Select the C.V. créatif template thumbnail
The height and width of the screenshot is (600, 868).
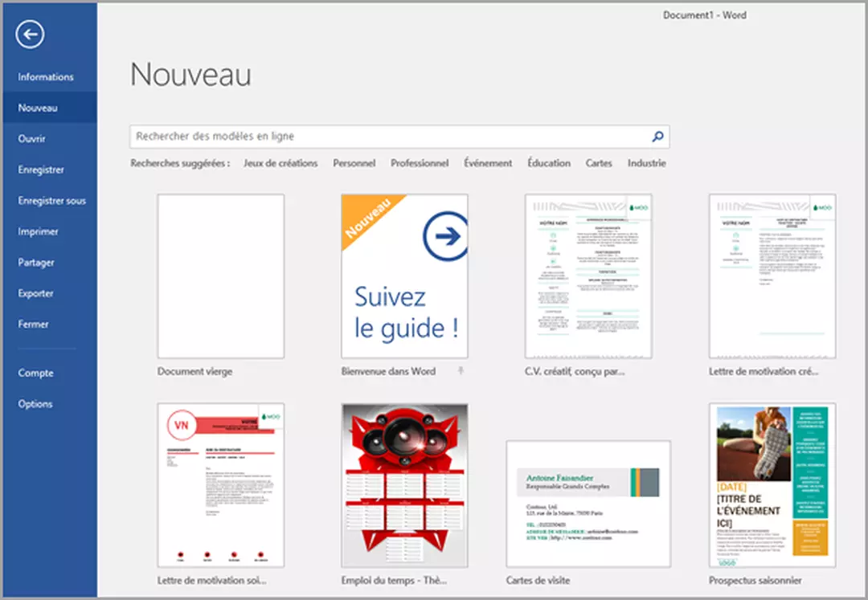point(588,276)
